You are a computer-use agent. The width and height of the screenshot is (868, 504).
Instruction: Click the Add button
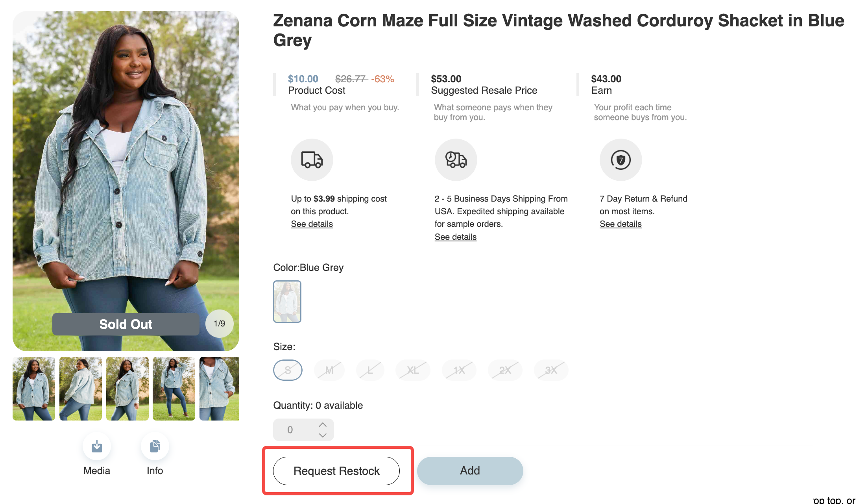point(470,471)
